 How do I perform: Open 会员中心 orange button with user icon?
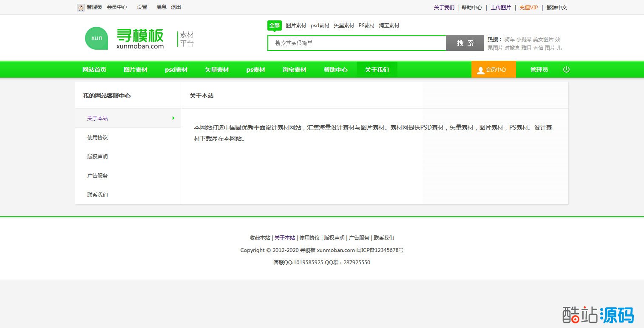pyautogui.click(x=493, y=70)
